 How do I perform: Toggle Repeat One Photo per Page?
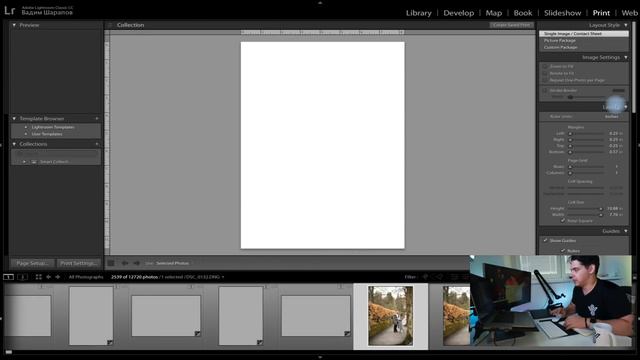[544, 80]
